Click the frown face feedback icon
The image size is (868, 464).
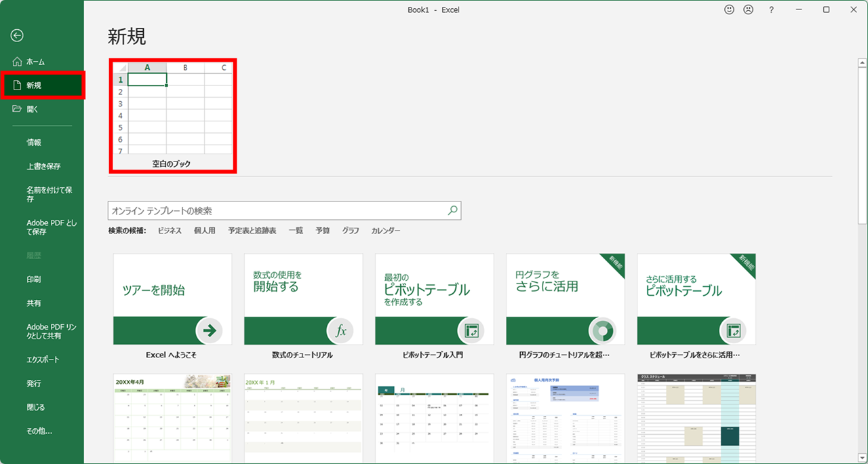click(x=748, y=10)
